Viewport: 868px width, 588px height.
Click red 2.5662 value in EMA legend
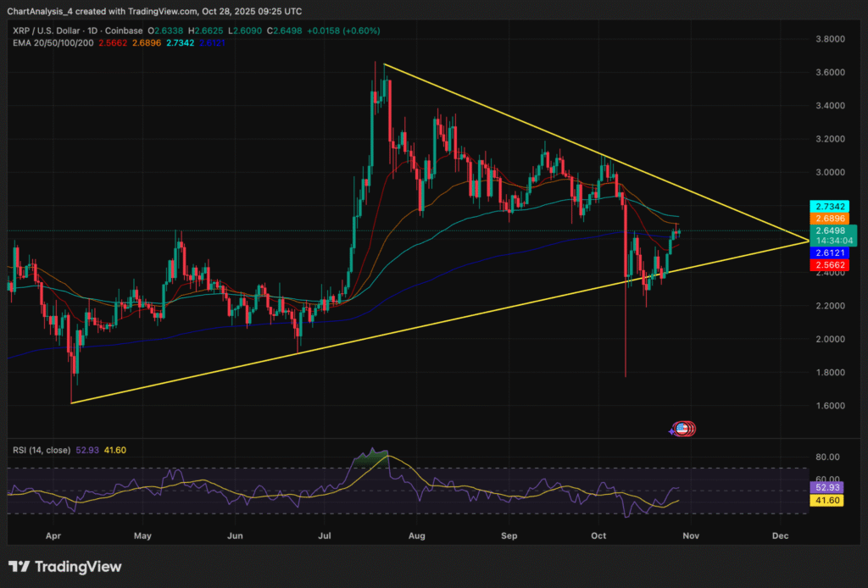coord(113,42)
